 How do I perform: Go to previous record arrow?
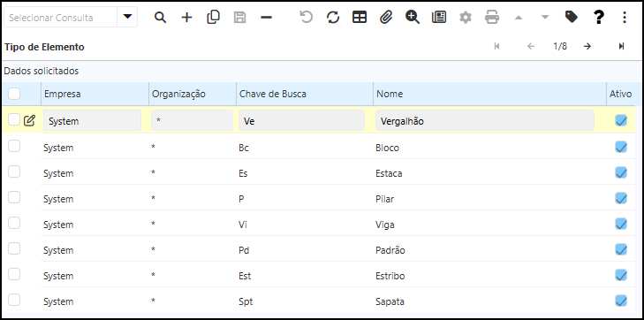click(x=531, y=47)
